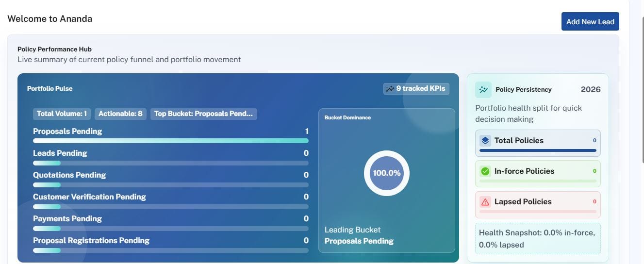Screen dimensions: 644x264
Task: Click the 100.0% Bucket Dominance donut chart
Action: [x=386, y=173]
